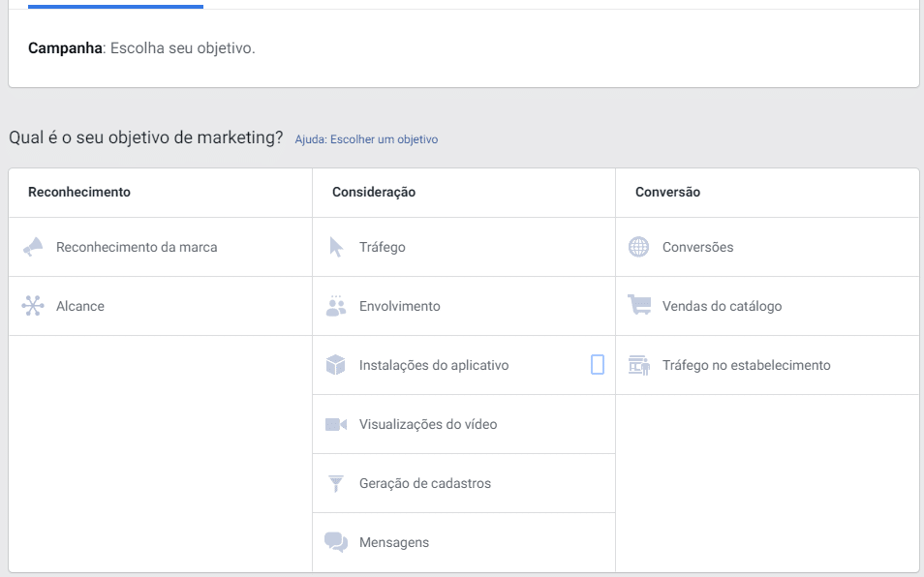Select Geração de cadastros objective
The image size is (924, 577).
464,483
